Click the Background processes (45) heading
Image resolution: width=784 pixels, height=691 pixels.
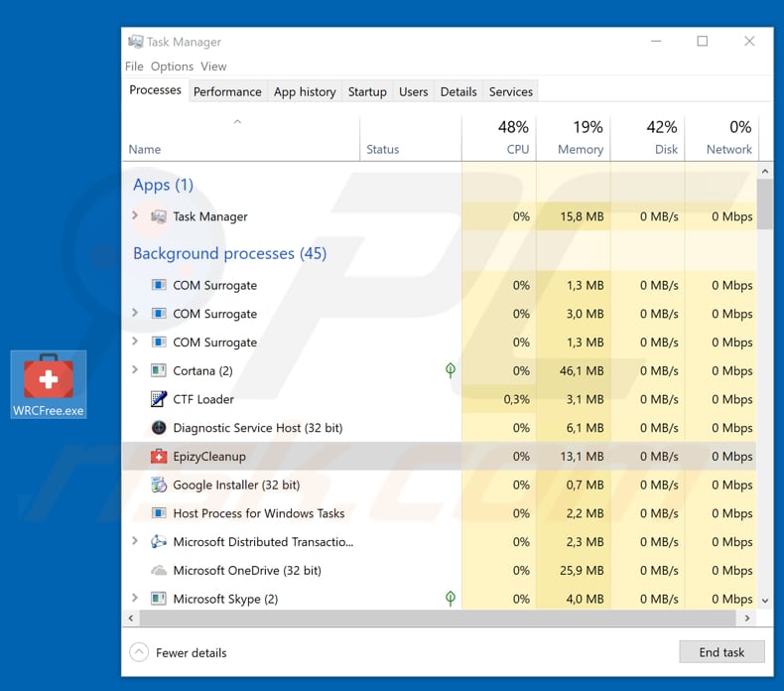tap(229, 254)
